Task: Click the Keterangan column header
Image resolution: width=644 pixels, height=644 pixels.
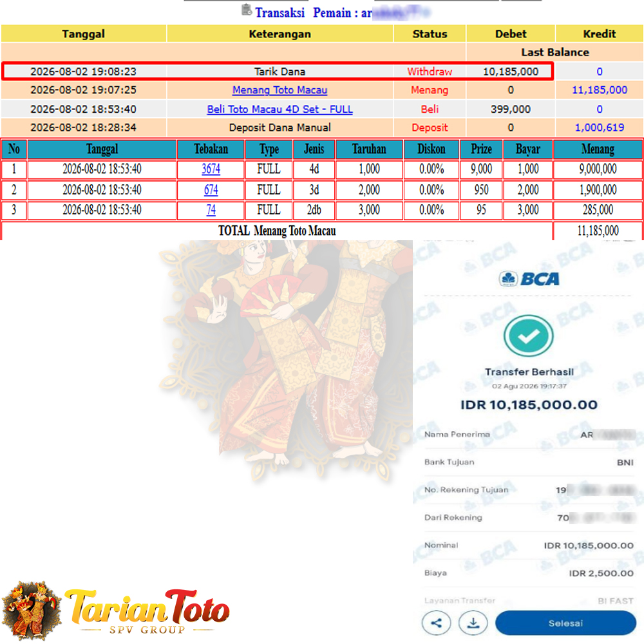Action: coord(279,33)
